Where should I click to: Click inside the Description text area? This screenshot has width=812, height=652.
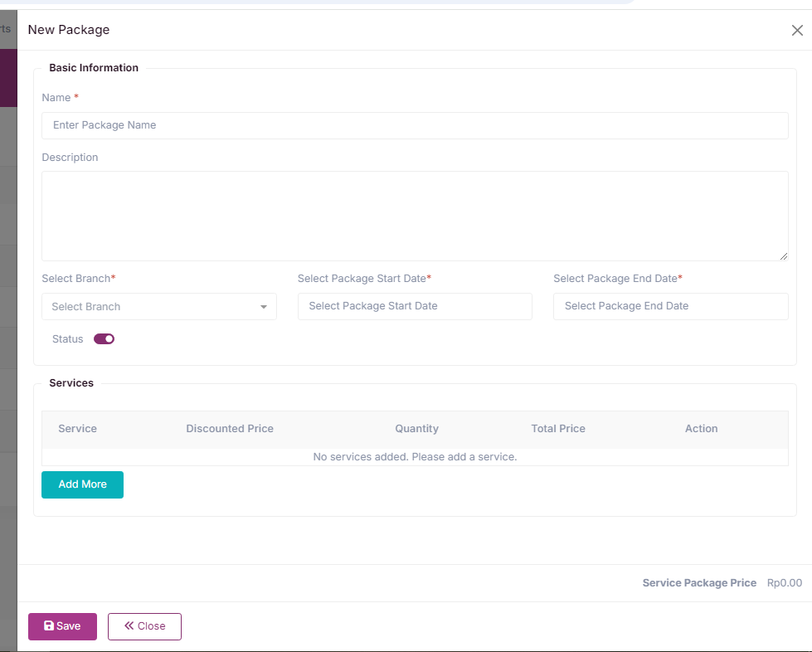415,216
